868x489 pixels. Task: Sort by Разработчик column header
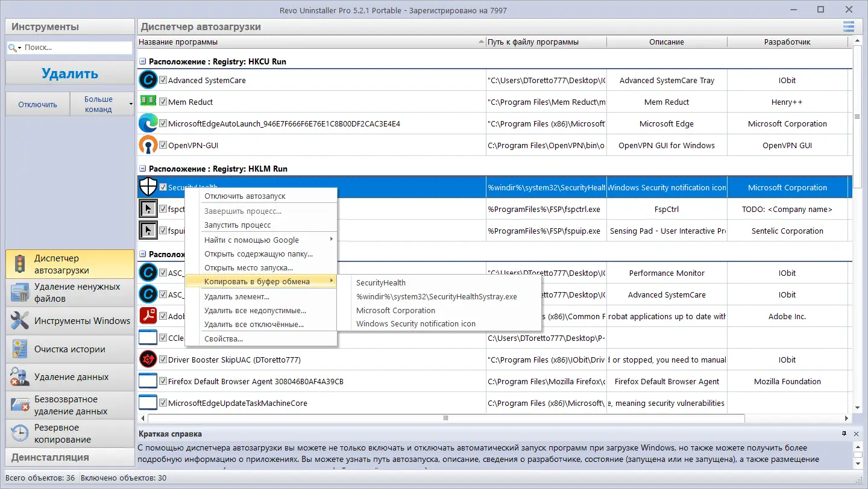pyautogui.click(x=787, y=42)
